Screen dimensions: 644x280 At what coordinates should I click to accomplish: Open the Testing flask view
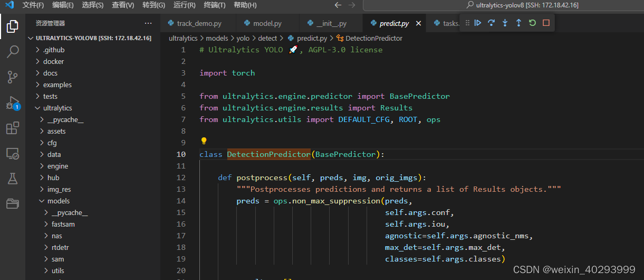(13, 179)
